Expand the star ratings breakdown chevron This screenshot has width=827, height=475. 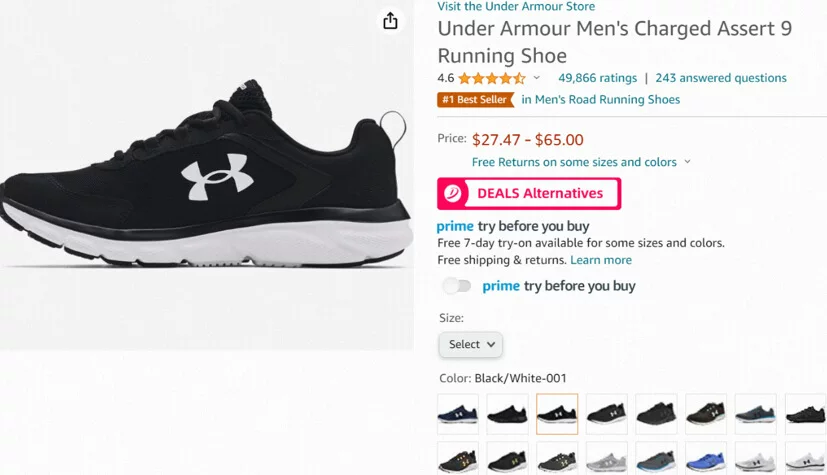(537, 78)
